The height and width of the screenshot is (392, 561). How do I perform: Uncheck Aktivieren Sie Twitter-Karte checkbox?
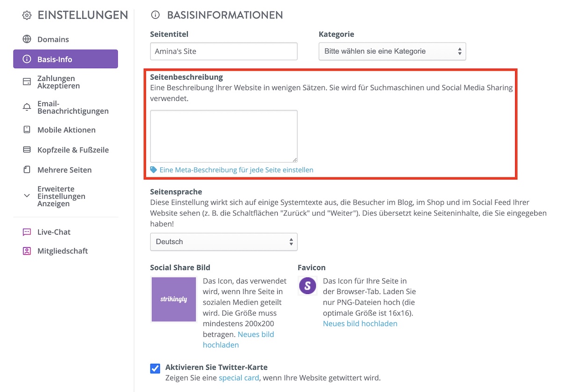tap(155, 369)
